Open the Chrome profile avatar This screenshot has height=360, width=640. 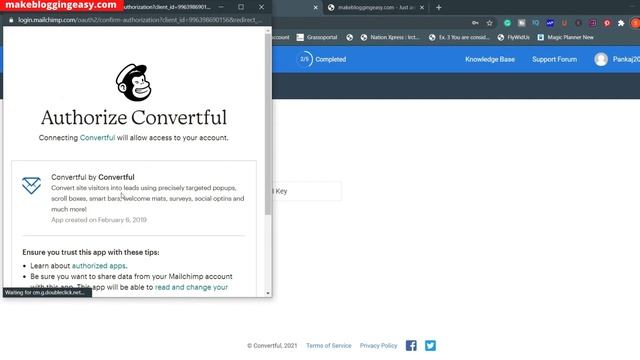(x=636, y=23)
